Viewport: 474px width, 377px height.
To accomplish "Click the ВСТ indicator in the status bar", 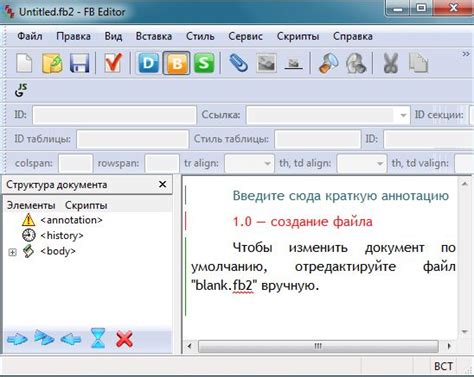I will coord(443,366).
